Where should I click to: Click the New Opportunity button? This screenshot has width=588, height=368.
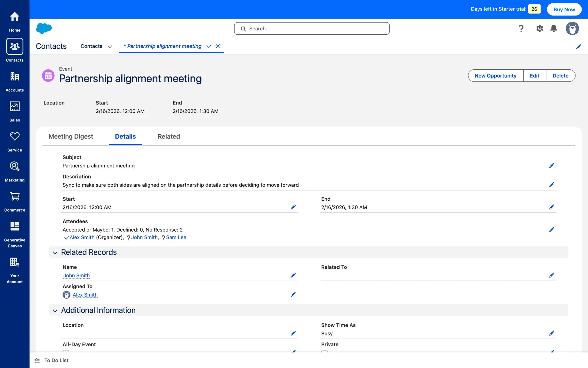click(495, 76)
